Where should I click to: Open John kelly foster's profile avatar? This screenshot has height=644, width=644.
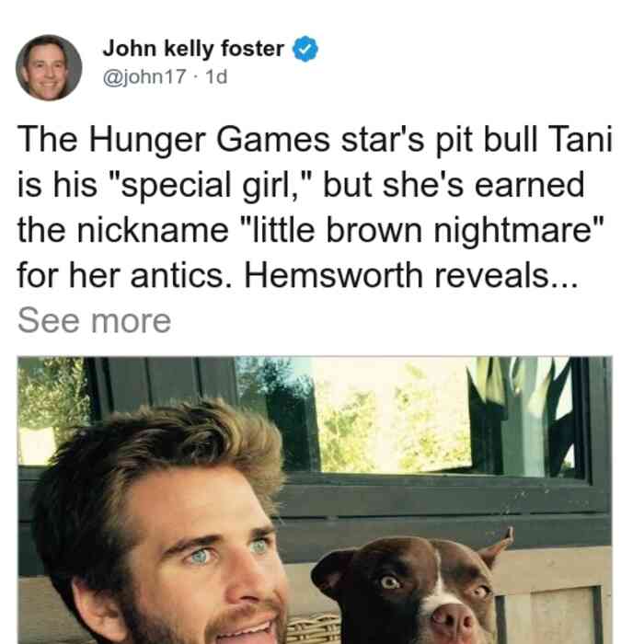tap(49, 68)
